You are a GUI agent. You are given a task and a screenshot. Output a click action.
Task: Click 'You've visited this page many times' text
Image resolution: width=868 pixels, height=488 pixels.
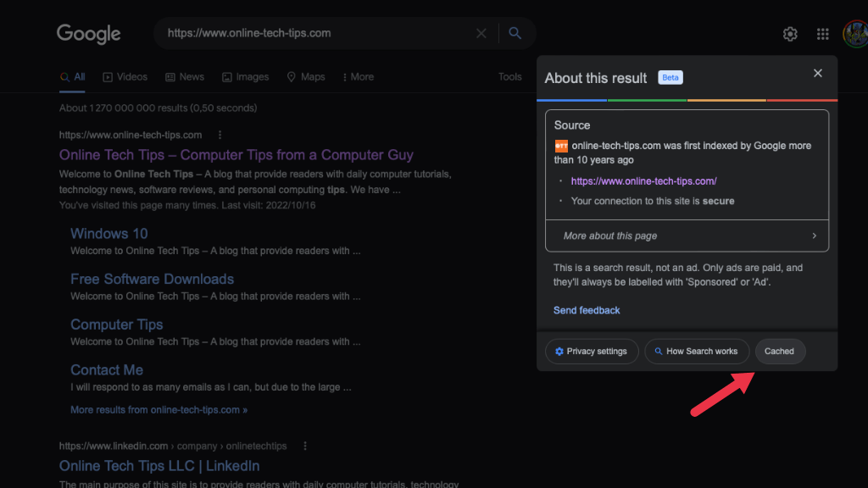click(x=139, y=205)
